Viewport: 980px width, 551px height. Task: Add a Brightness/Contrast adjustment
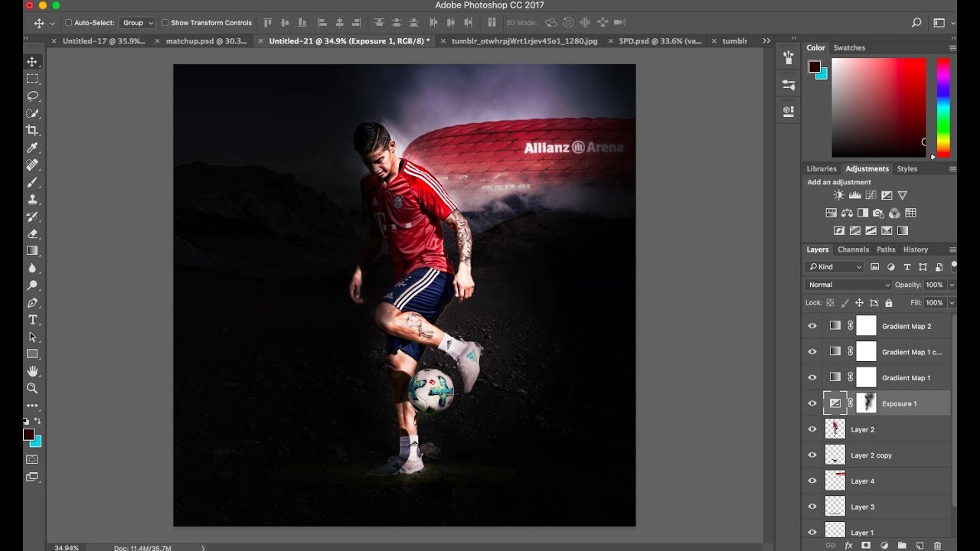(x=838, y=196)
